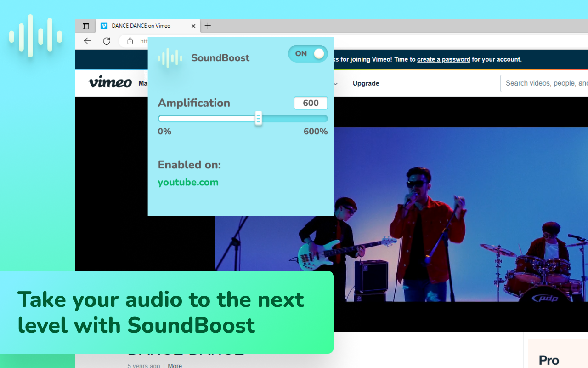Click the band performance video player
The width and height of the screenshot is (588, 368).
(401, 214)
